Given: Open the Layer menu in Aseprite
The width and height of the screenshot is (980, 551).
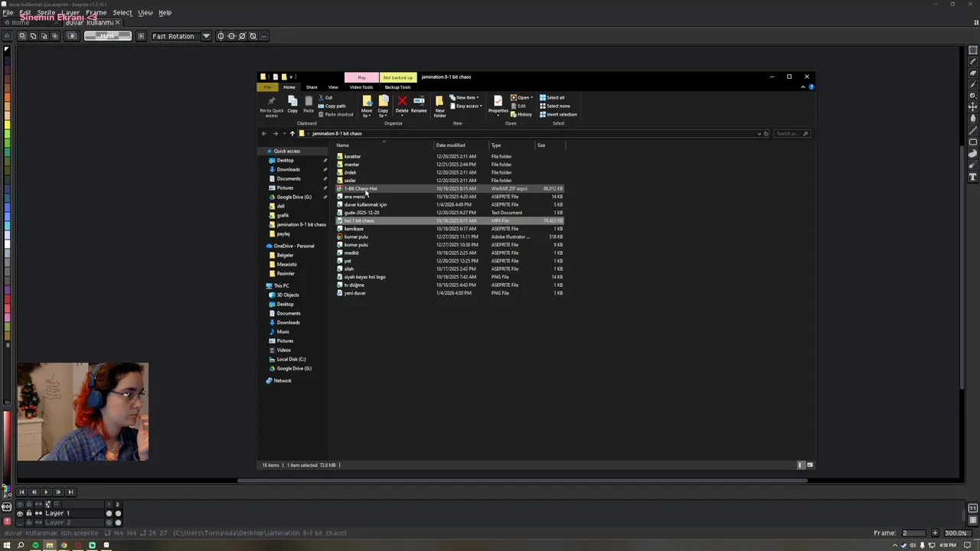Looking at the screenshot, I should pyautogui.click(x=70, y=12).
